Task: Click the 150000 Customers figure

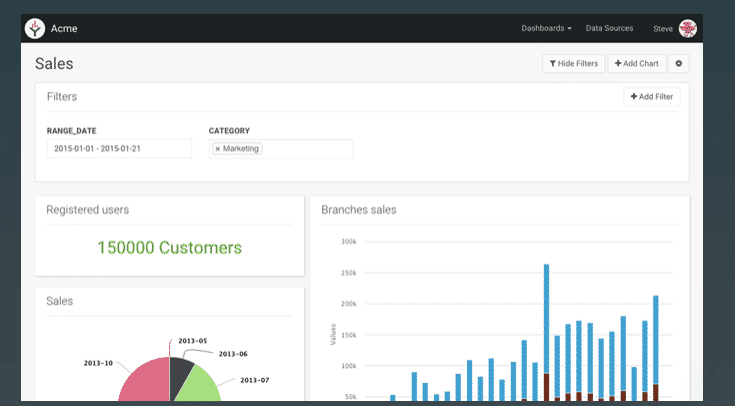Action: coord(169,247)
